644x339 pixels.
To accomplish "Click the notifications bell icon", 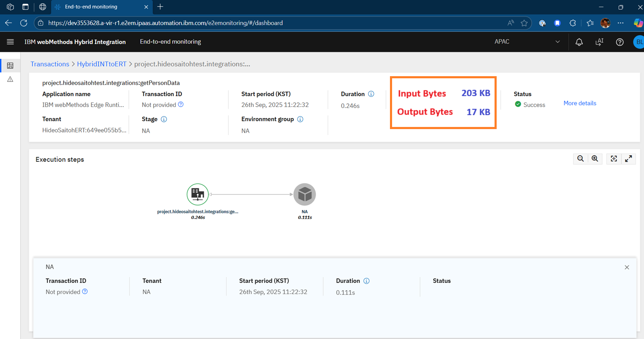I will 579,42.
